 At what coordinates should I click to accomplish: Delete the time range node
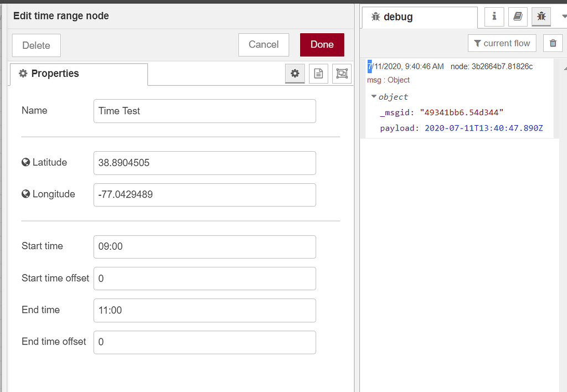[x=36, y=46]
